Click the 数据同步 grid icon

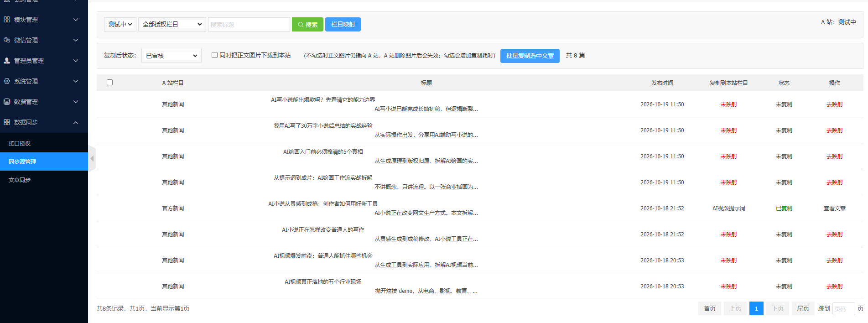click(x=7, y=122)
